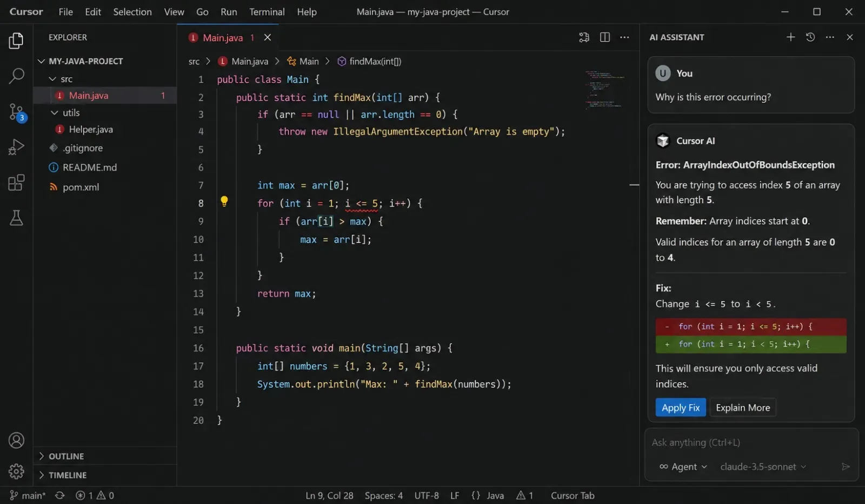The height and width of the screenshot is (504, 865).
Task: Close the AI Assistant panel
Action: [x=850, y=37]
